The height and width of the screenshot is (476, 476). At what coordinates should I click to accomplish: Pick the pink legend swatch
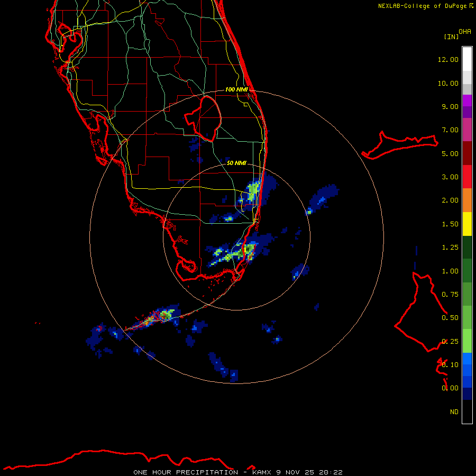tap(467, 130)
